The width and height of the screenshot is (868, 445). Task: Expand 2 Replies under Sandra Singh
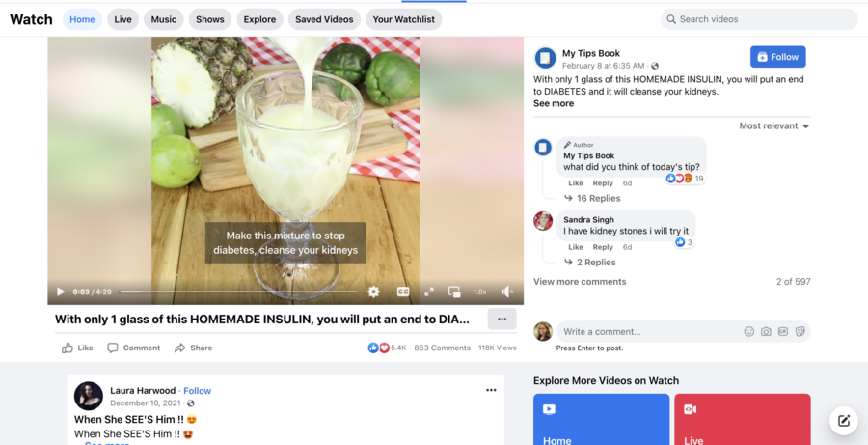[589, 263]
